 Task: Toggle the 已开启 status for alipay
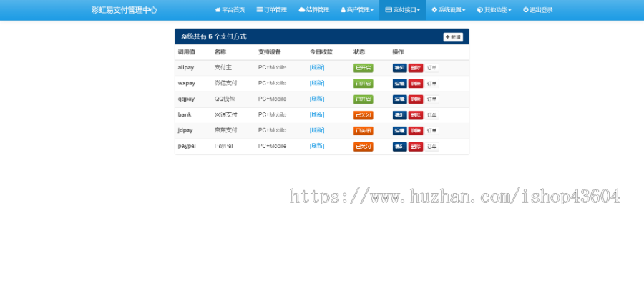363,68
